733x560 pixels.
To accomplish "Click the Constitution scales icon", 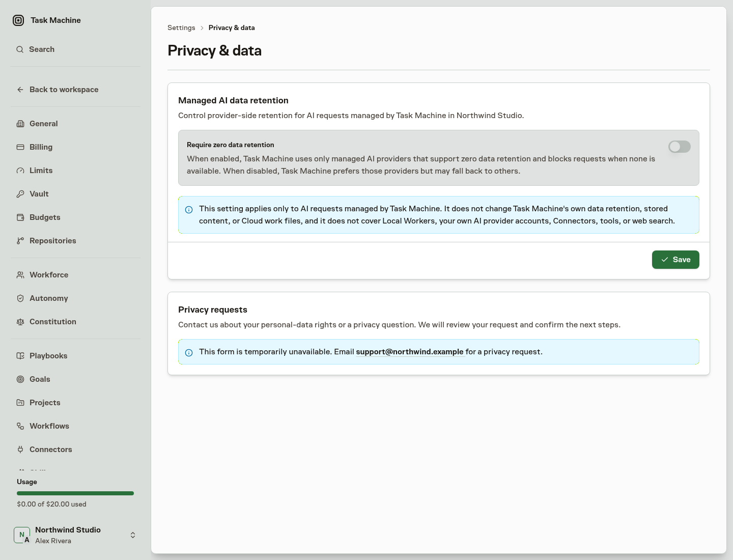I will click(x=20, y=322).
